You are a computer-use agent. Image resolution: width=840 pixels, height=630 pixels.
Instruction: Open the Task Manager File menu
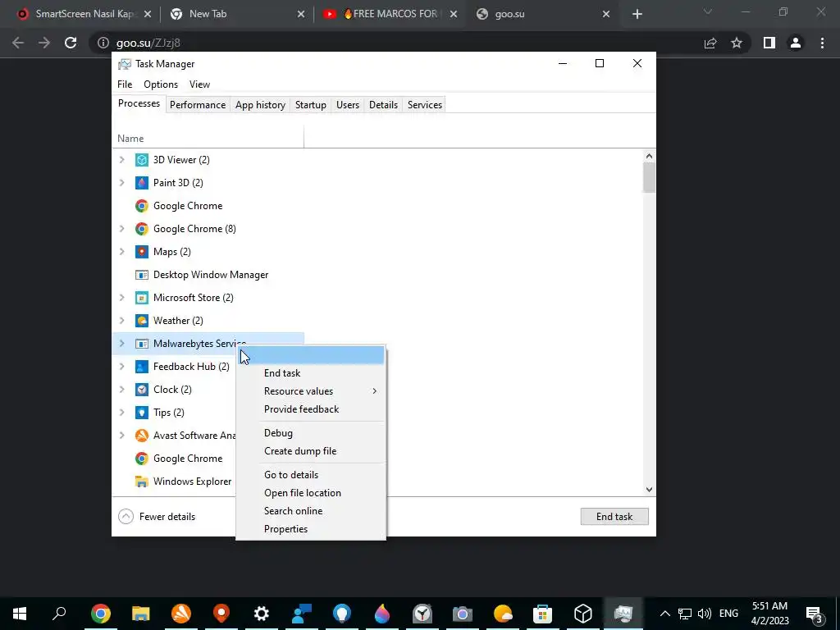tap(125, 84)
